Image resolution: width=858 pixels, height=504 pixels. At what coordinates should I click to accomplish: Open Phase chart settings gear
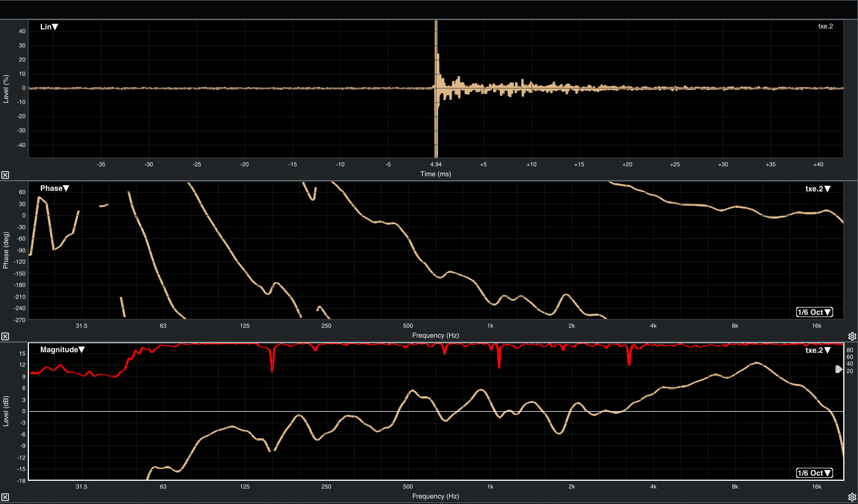click(852, 336)
